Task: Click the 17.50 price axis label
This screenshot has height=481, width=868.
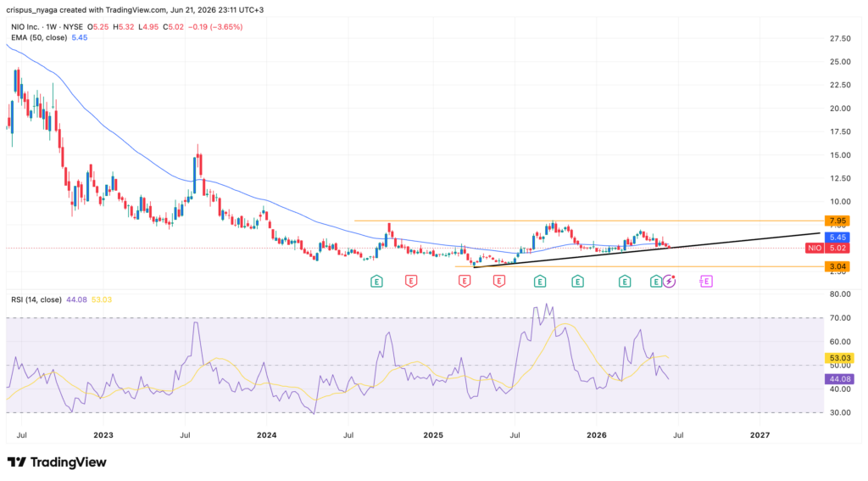Action: (x=840, y=131)
